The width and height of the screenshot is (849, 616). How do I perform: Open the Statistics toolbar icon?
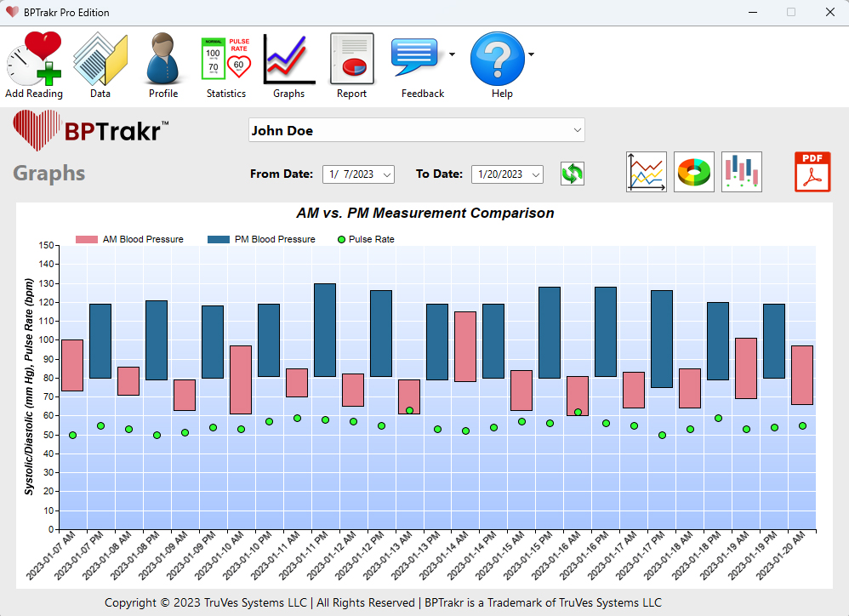(226, 60)
